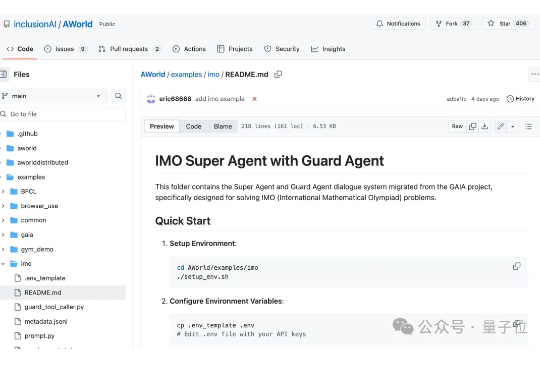Go to AWorld in breadcrumb path
Image resolution: width=540 pixels, height=372 pixels.
[153, 74]
